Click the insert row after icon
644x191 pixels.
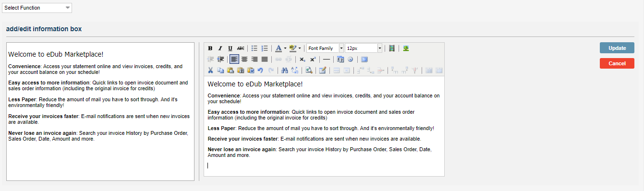coord(371,70)
